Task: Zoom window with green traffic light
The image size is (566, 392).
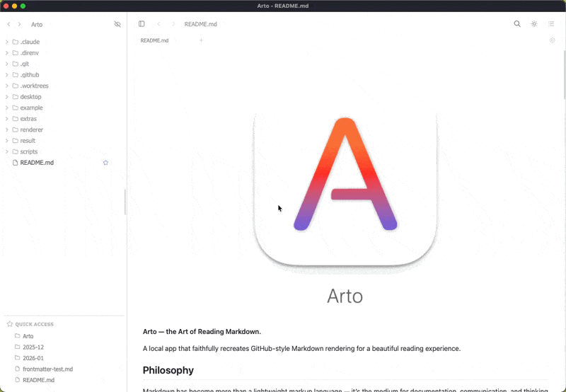Action: (23, 6)
